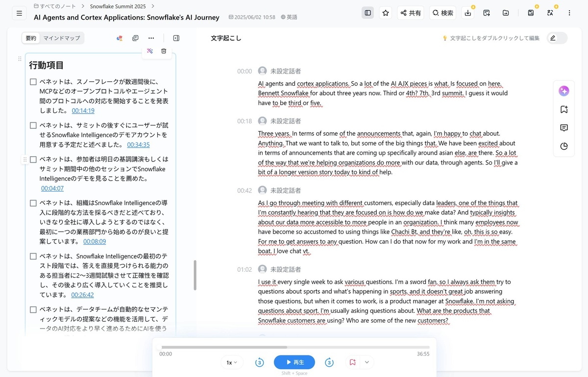This screenshot has height=377, width=588.
Task: Click the 行動項目 heading
Action: pos(46,65)
